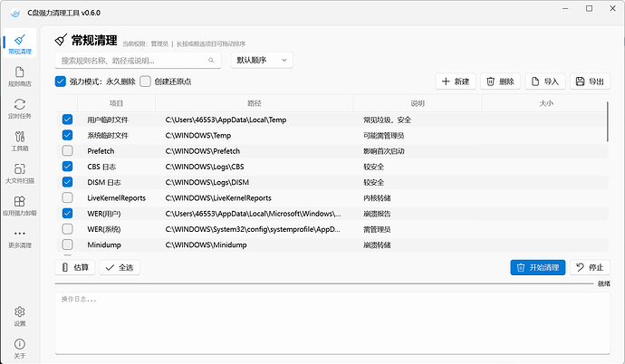The image size is (625, 364).
Task: Maximize the window
Action: tap(589, 8)
